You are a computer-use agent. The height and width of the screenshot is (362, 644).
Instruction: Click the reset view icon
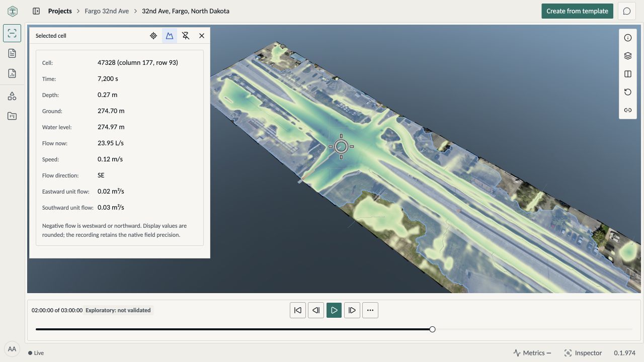[628, 92]
